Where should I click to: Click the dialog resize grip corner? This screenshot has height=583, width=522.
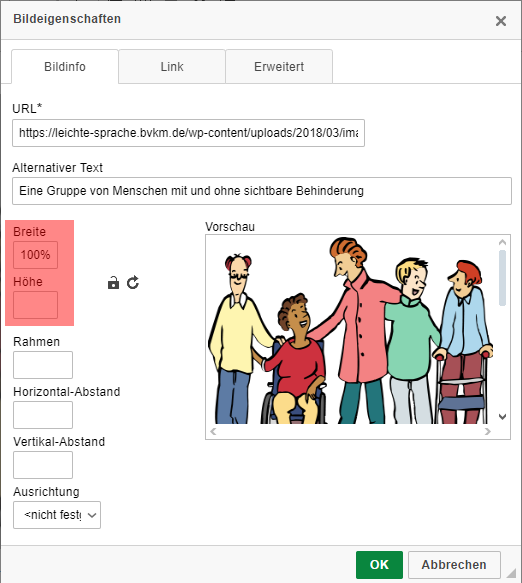511,573
